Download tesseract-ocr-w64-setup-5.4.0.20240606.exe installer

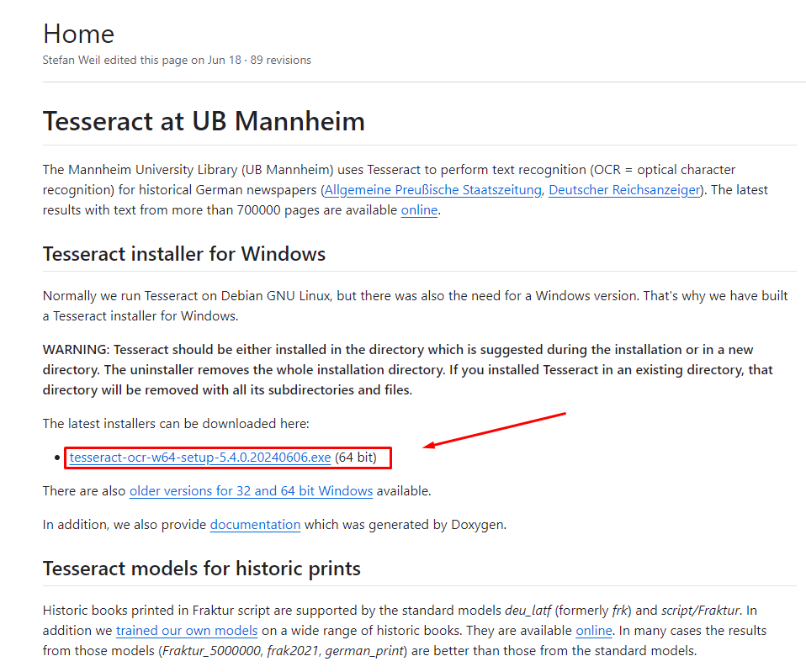click(200, 458)
